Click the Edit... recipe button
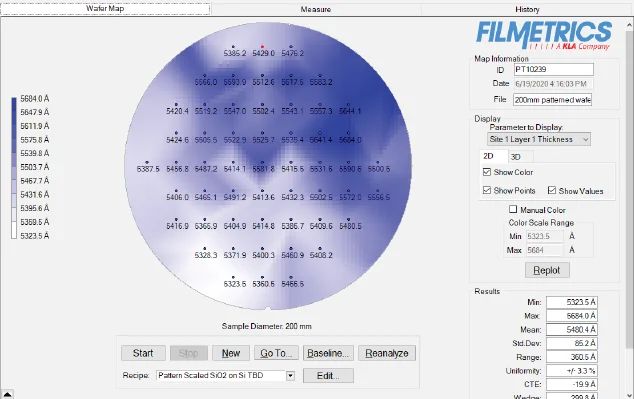634x399 pixels. pos(328,376)
